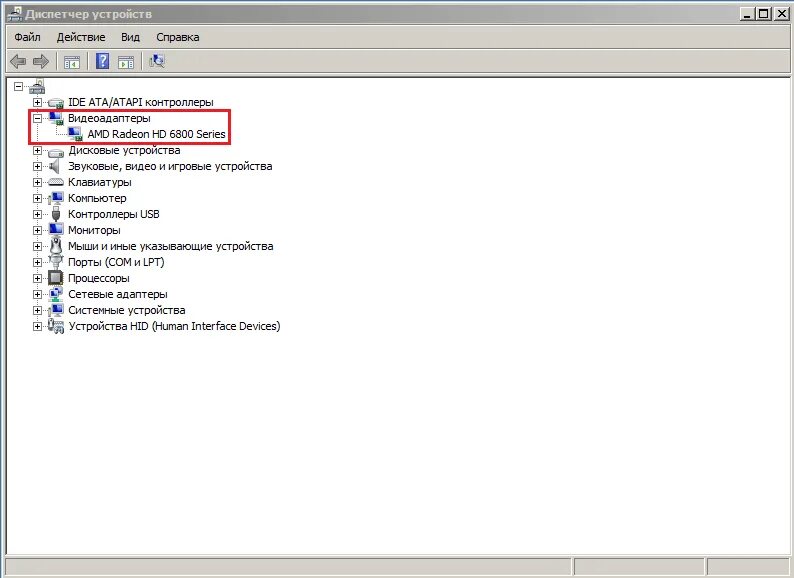This screenshot has height=578, width=794.
Task: Select AMD Radeon HD 6800 Series label
Action: click(156, 134)
